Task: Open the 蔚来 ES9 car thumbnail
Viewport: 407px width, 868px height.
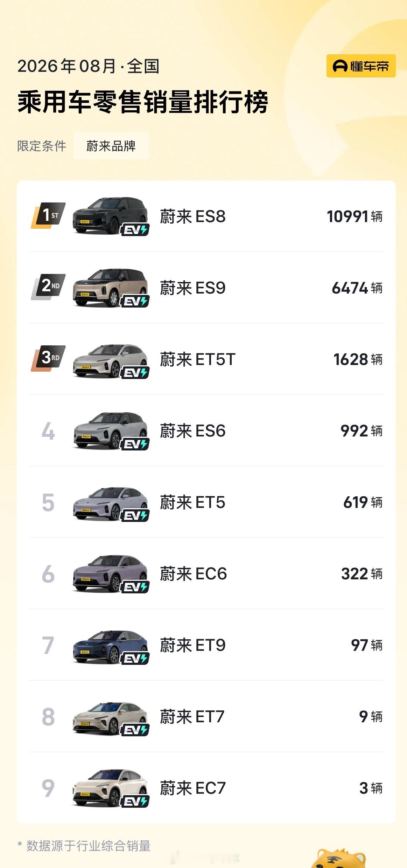Action: (x=110, y=288)
